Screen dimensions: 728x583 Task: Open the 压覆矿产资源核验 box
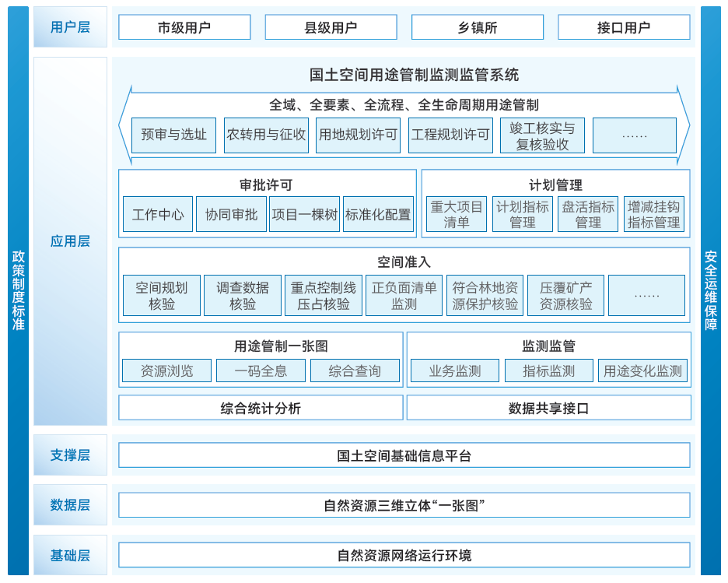[x=565, y=296]
